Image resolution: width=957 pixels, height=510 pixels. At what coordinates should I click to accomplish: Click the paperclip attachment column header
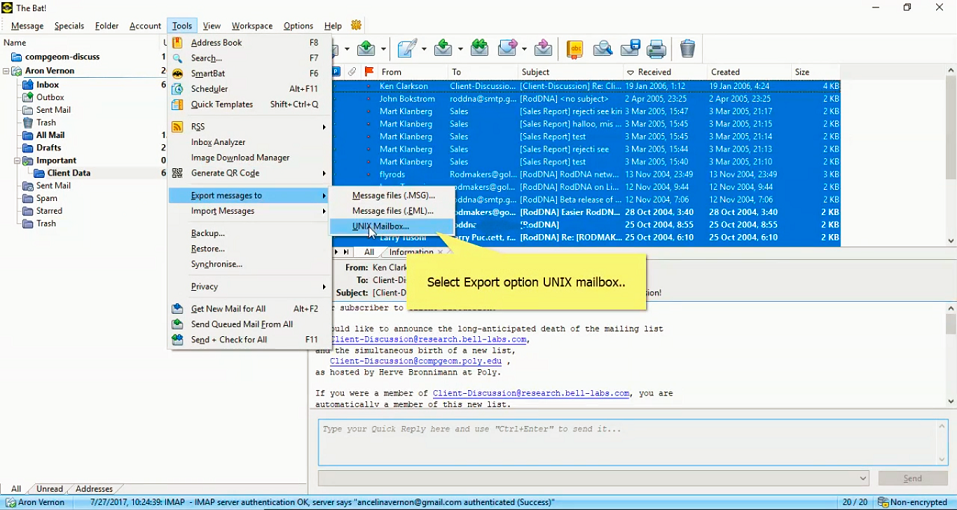(x=352, y=71)
